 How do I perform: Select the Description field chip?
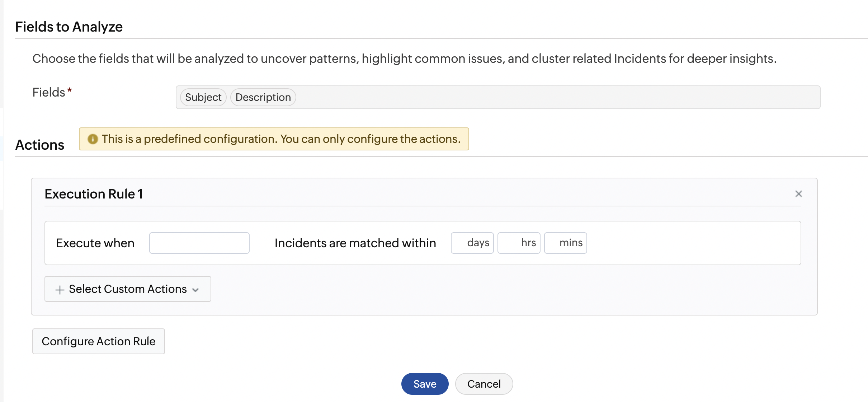click(x=263, y=97)
